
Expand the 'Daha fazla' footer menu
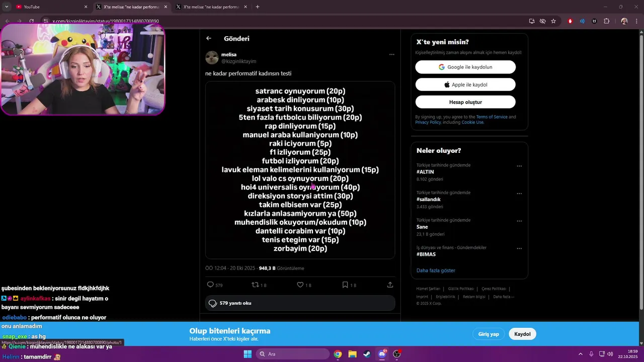504,297
